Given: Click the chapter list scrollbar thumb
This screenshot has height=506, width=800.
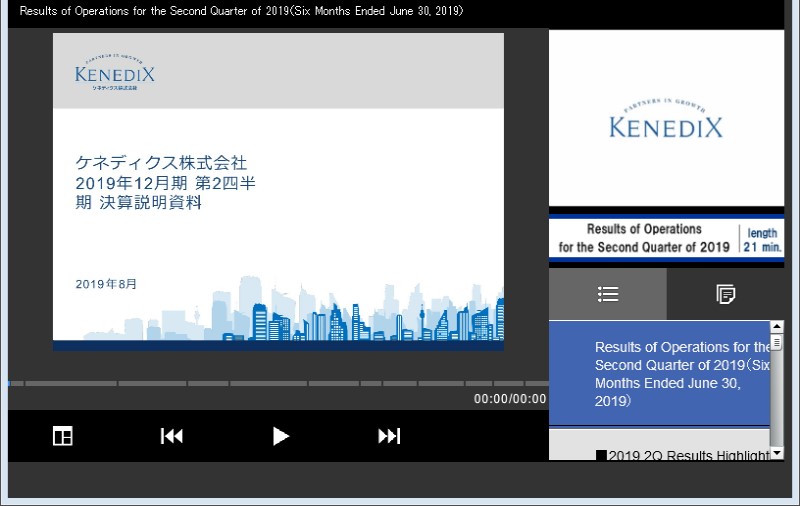Looking at the screenshot, I should [777, 341].
